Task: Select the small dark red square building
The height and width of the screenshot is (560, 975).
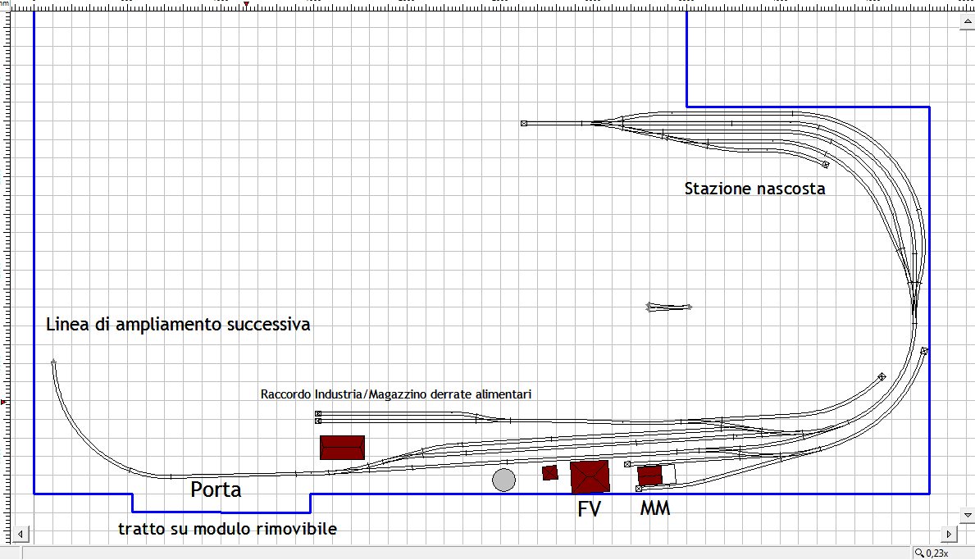Action: coord(550,472)
